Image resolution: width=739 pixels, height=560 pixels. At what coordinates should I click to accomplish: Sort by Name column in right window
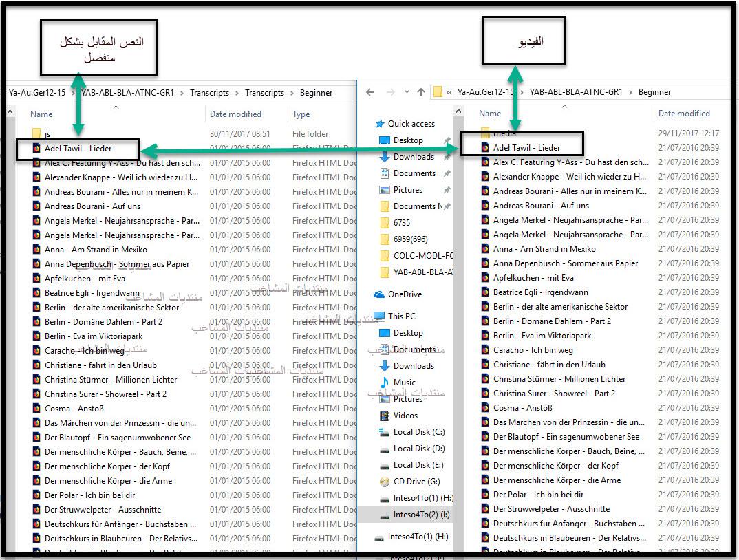490,114
